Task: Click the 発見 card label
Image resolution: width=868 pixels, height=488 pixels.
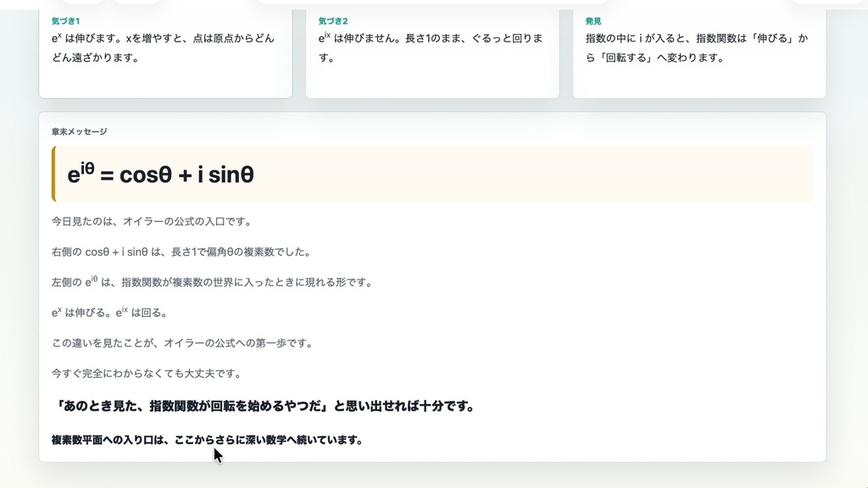Action: click(x=593, y=21)
